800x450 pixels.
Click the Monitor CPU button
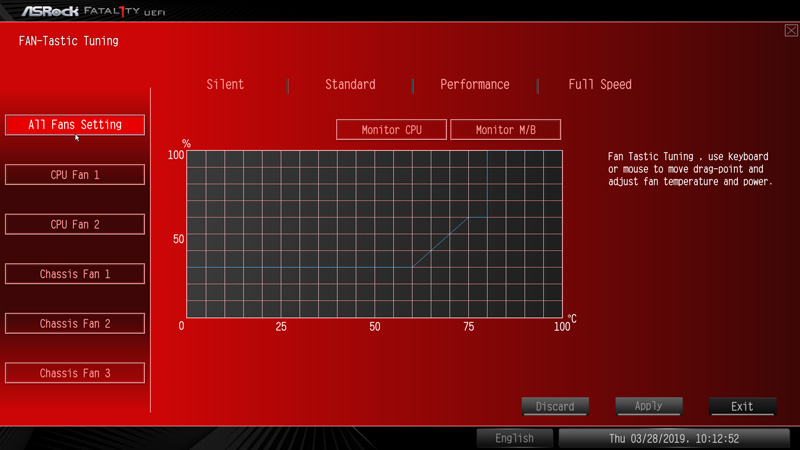coord(391,130)
